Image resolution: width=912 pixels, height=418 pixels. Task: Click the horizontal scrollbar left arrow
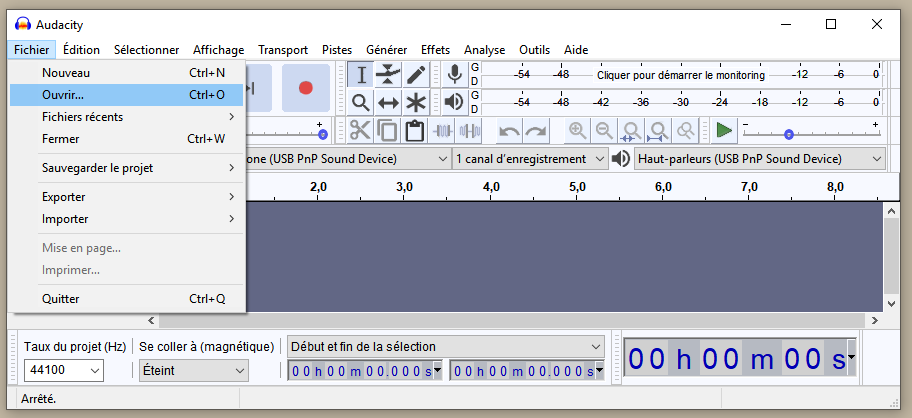pos(151,320)
